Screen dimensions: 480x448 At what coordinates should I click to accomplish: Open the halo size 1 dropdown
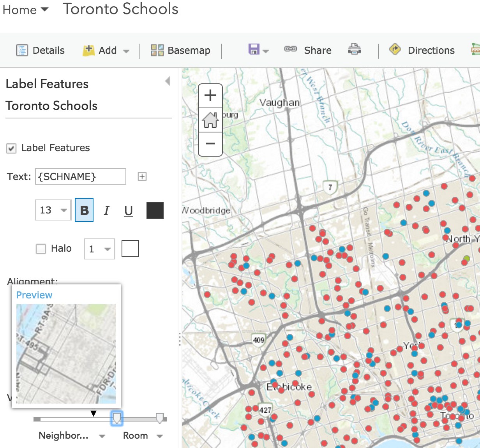99,249
